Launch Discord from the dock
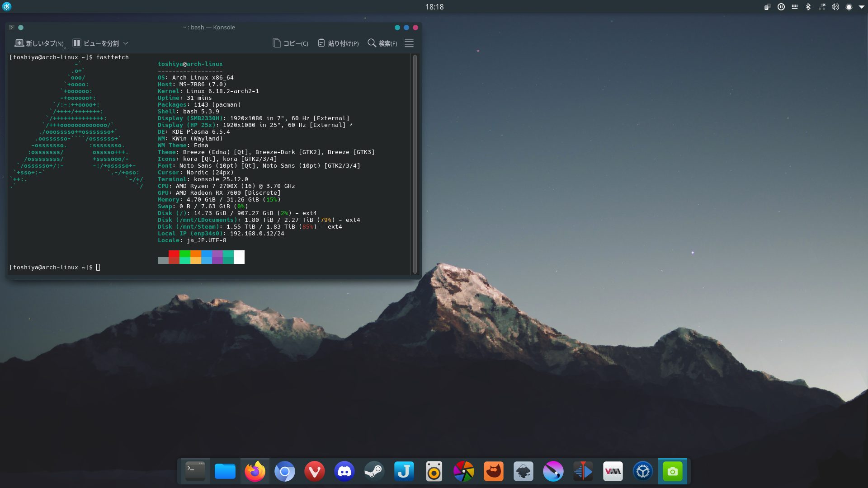 344,472
